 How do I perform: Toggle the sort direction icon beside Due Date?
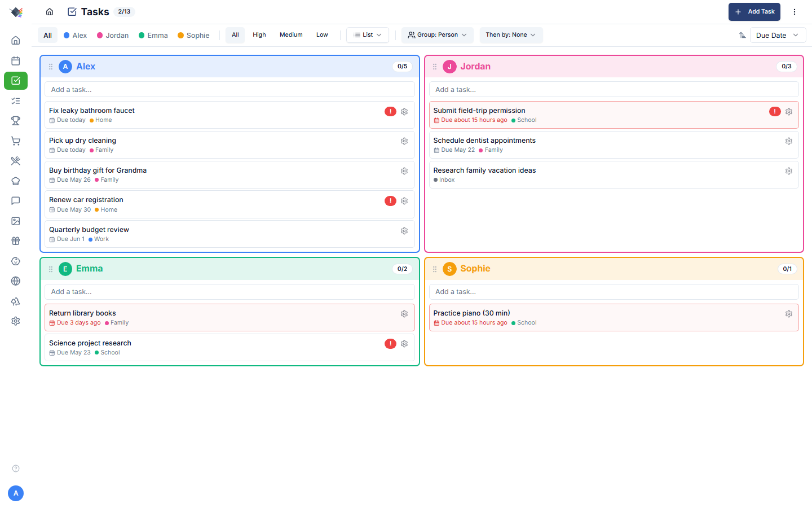pyautogui.click(x=742, y=35)
